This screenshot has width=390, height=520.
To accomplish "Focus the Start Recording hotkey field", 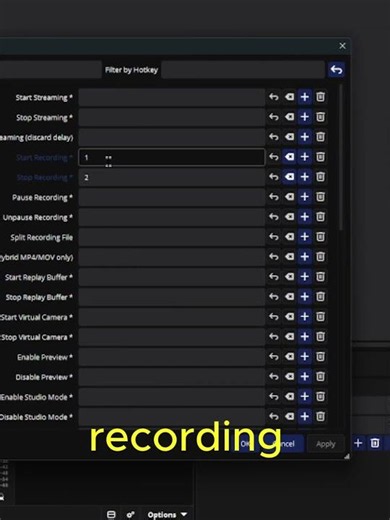I will click(172, 157).
